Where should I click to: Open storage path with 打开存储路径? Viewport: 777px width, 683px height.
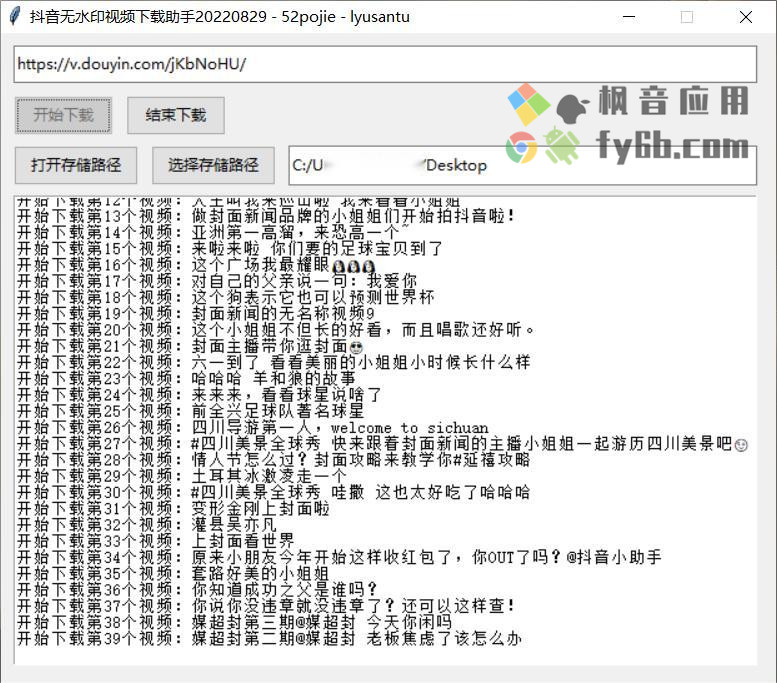pos(76,165)
